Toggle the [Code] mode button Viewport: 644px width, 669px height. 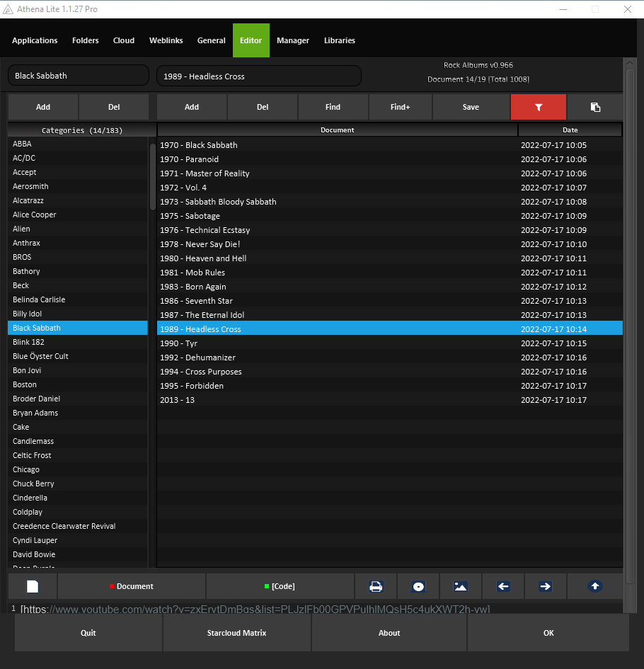280,586
